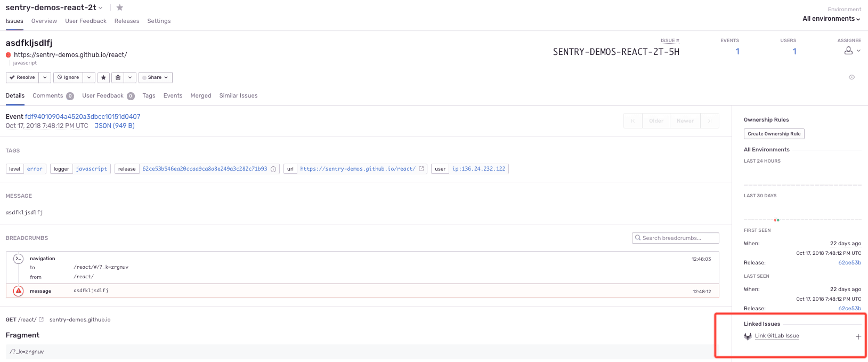Click the info icon beside the release tag
Image resolution: width=868 pixels, height=362 pixels.
[x=273, y=169]
